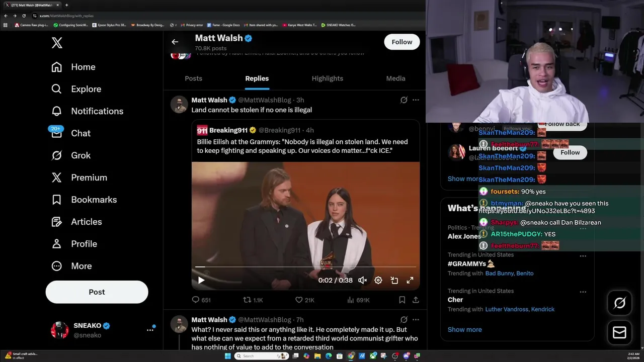Open the three-dot menu on 7h post

416,320
